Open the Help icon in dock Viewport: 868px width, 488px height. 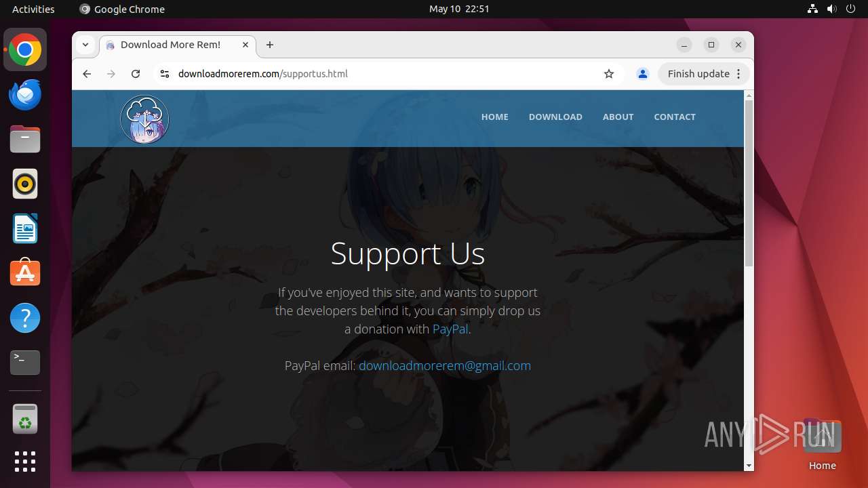coord(25,318)
